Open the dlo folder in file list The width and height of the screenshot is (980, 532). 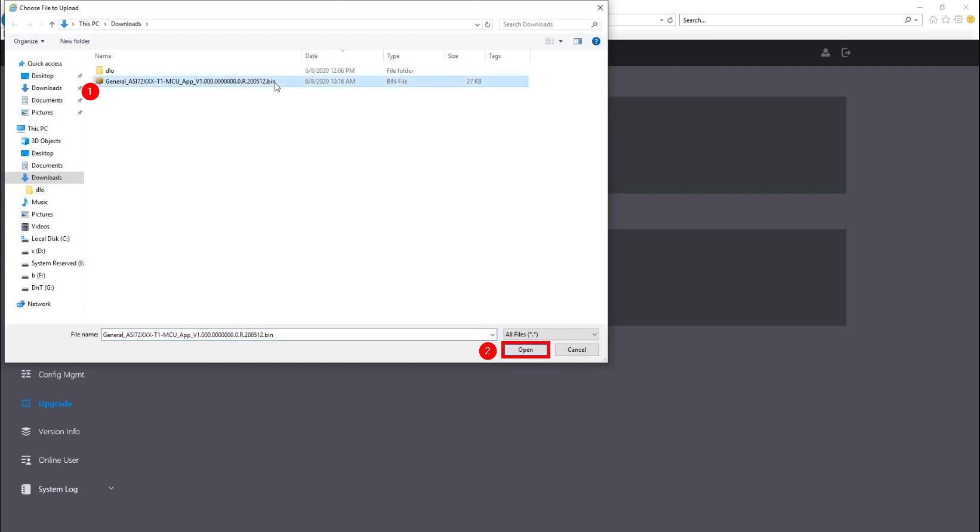click(x=109, y=70)
